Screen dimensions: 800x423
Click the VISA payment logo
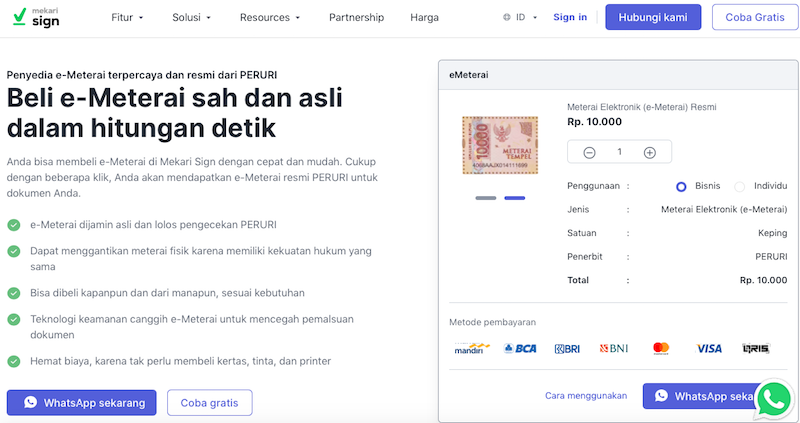pyautogui.click(x=709, y=349)
